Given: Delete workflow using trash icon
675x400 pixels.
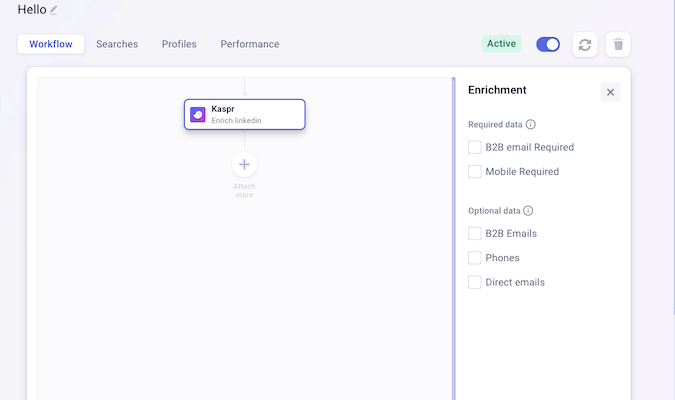Looking at the screenshot, I should (x=618, y=44).
